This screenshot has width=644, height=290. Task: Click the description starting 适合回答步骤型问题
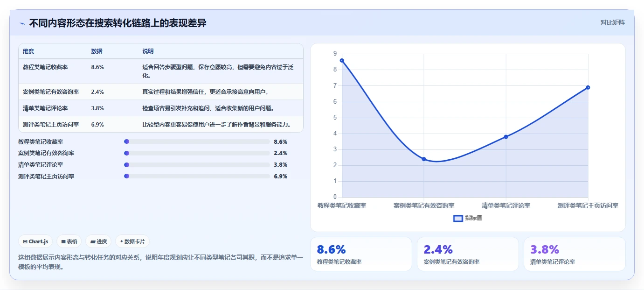(x=219, y=71)
